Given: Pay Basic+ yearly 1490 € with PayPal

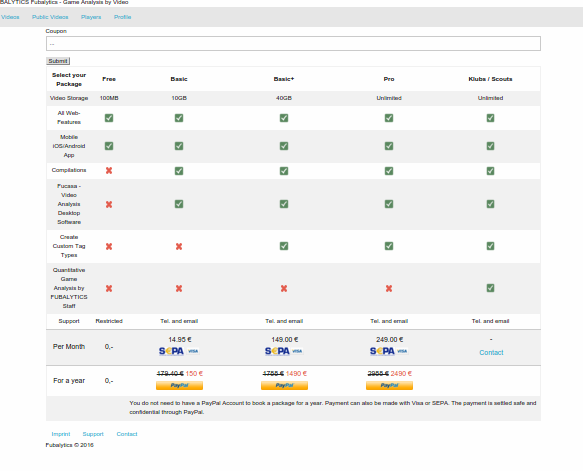Looking at the screenshot, I should (284, 385).
